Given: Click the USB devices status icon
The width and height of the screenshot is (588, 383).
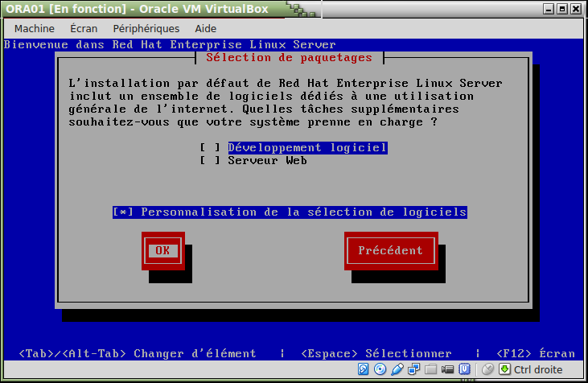Looking at the screenshot, I should pos(397,369).
